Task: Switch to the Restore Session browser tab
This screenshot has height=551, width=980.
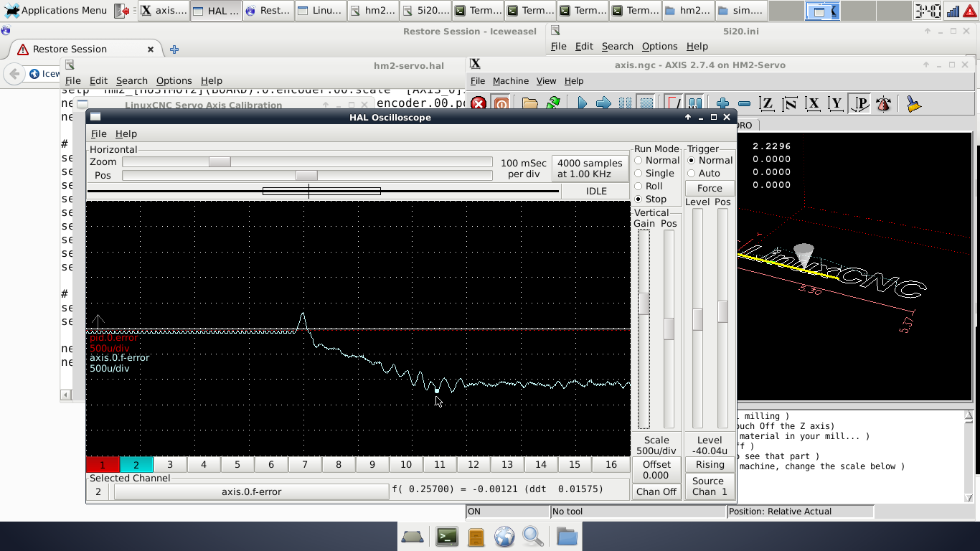Action: tap(85, 50)
